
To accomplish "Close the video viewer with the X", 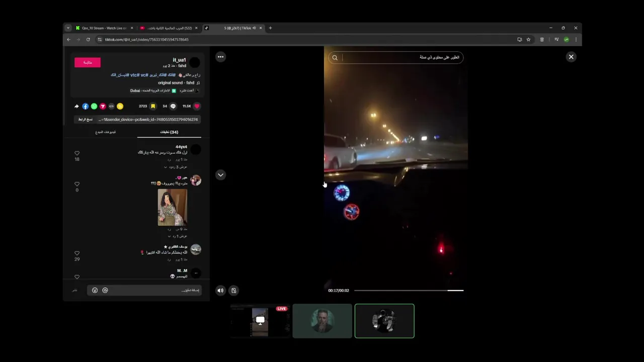I will point(571,57).
